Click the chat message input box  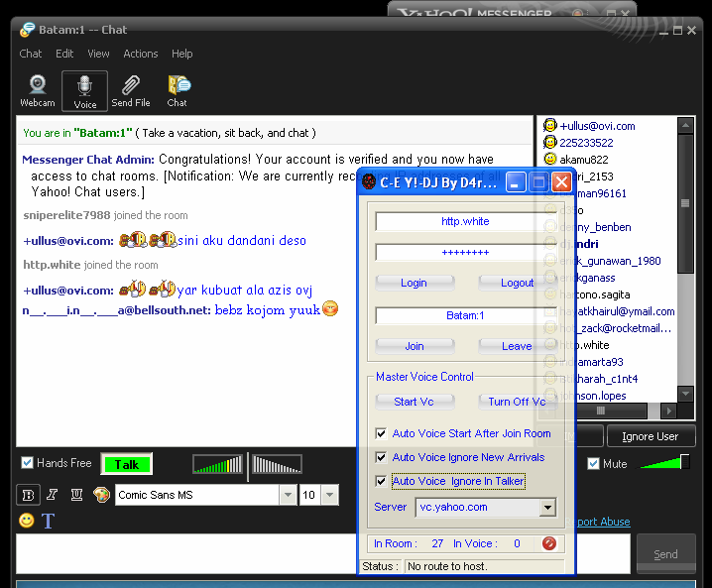186,554
